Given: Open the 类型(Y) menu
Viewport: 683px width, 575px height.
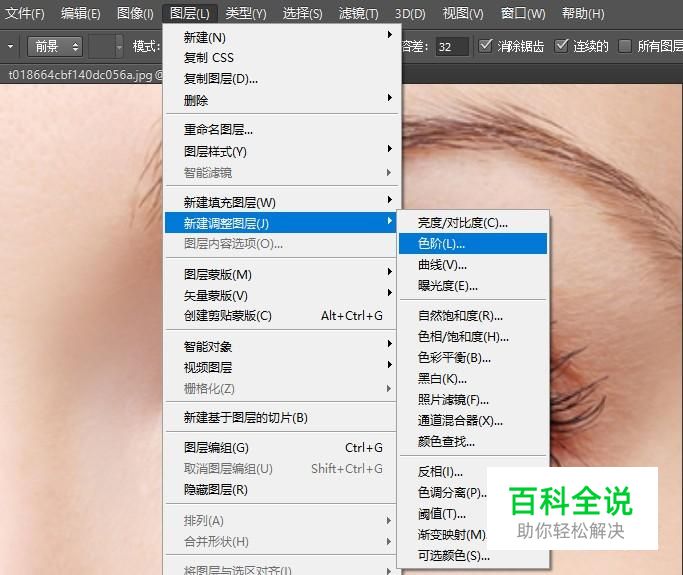Looking at the screenshot, I should [246, 14].
